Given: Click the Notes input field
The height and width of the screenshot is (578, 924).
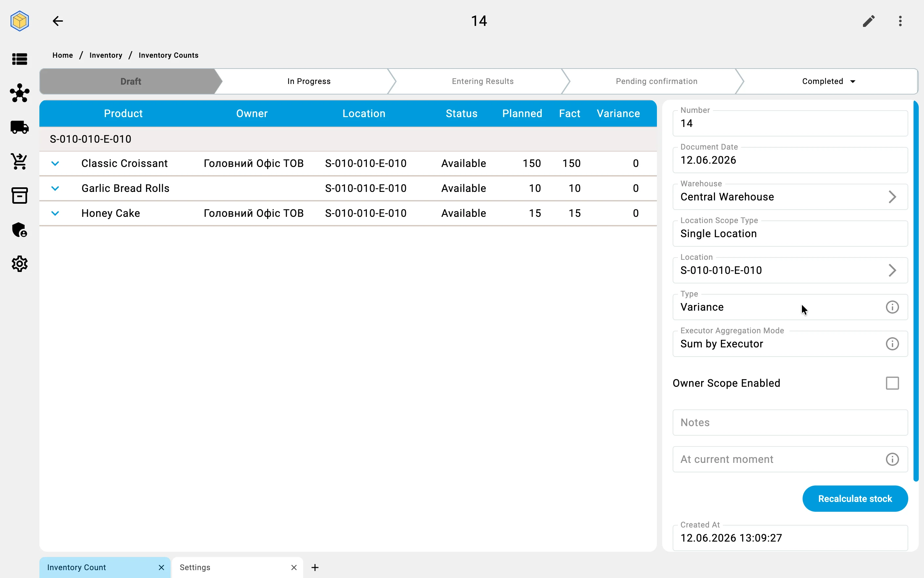Looking at the screenshot, I should (x=790, y=423).
